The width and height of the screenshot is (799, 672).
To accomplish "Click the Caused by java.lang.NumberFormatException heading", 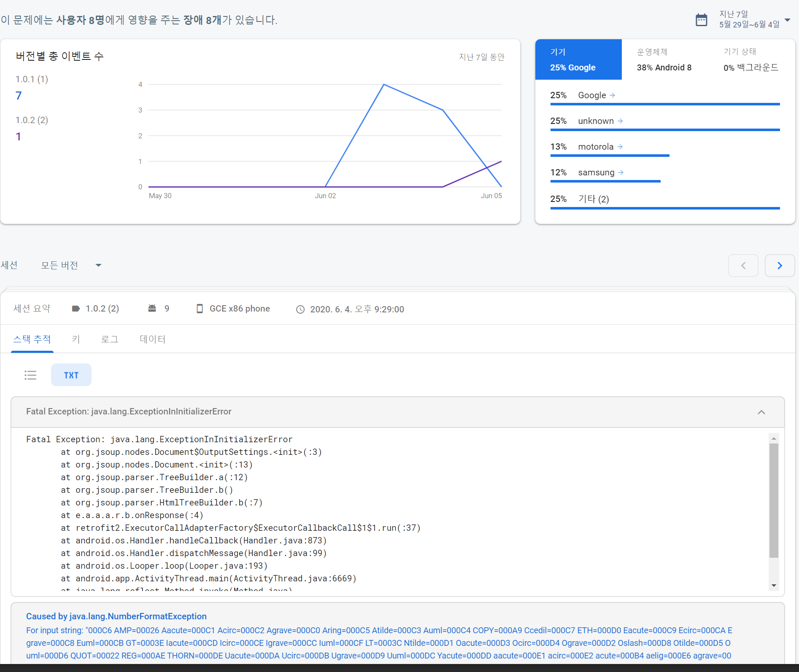I will pyautogui.click(x=116, y=616).
